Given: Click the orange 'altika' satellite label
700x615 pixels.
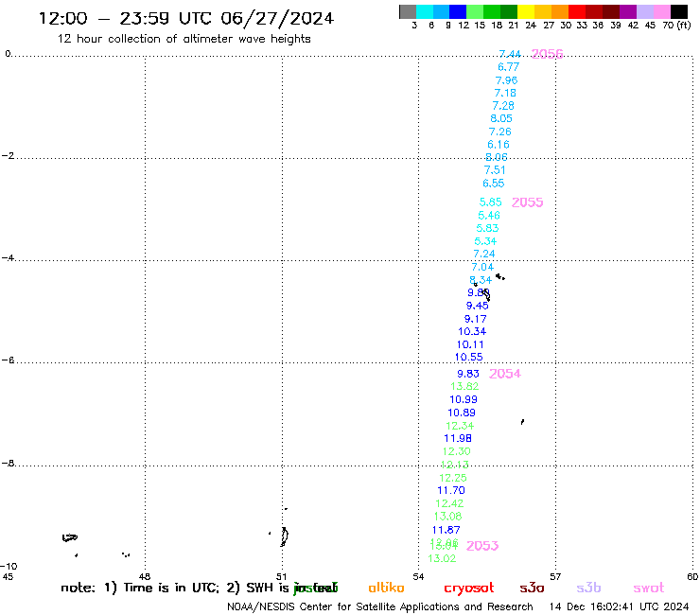Looking at the screenshot, I should pyautogui.click(x=386, y=588).
